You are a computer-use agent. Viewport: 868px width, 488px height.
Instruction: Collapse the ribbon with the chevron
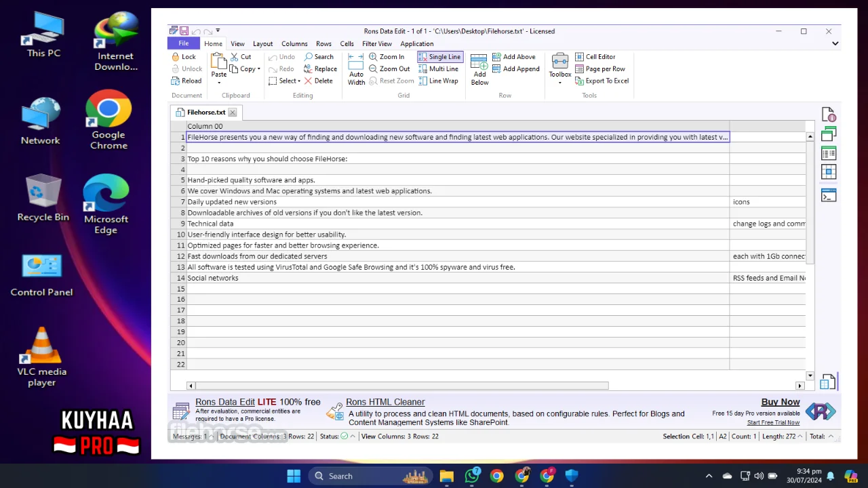pos(835,43)
